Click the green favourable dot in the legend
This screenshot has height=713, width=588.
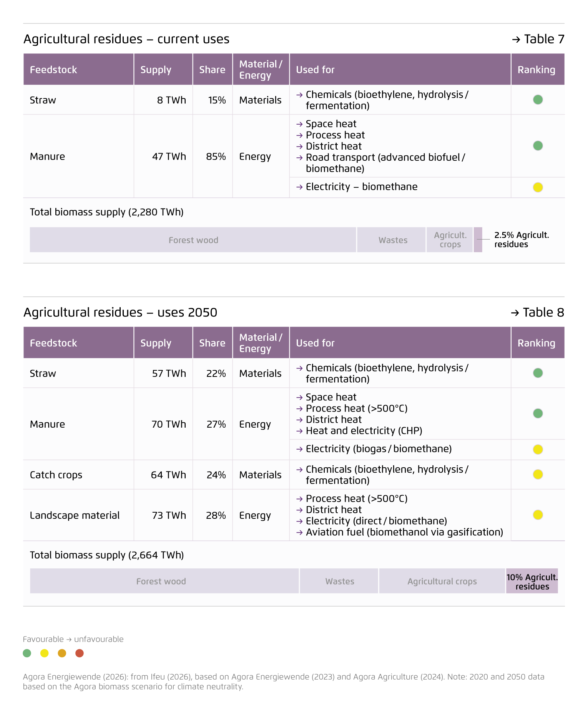click(x=27, y=653)
